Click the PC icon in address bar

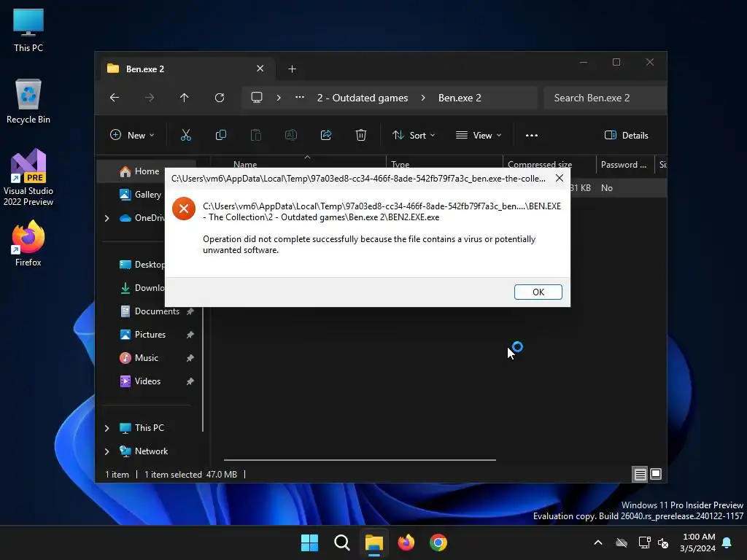257,98
